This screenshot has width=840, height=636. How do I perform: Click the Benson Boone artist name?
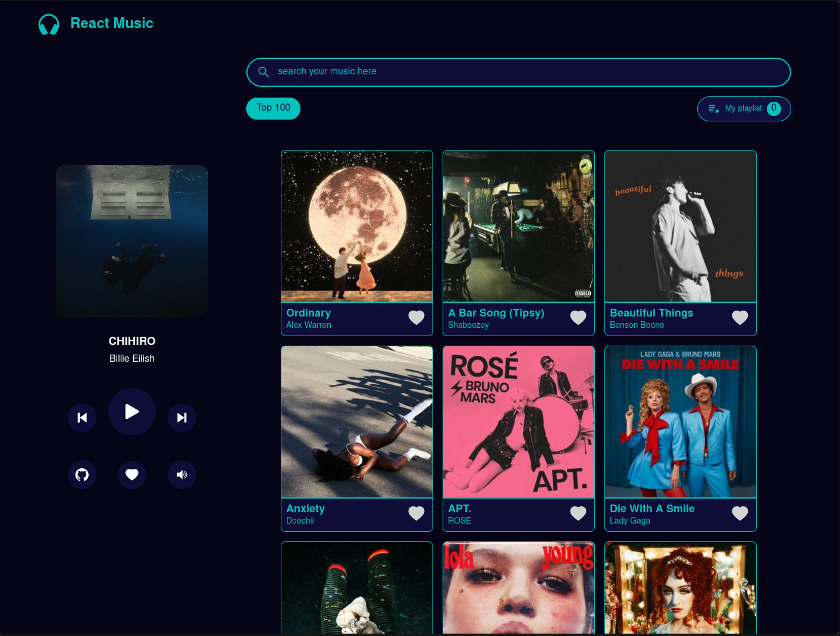[637, 325]
